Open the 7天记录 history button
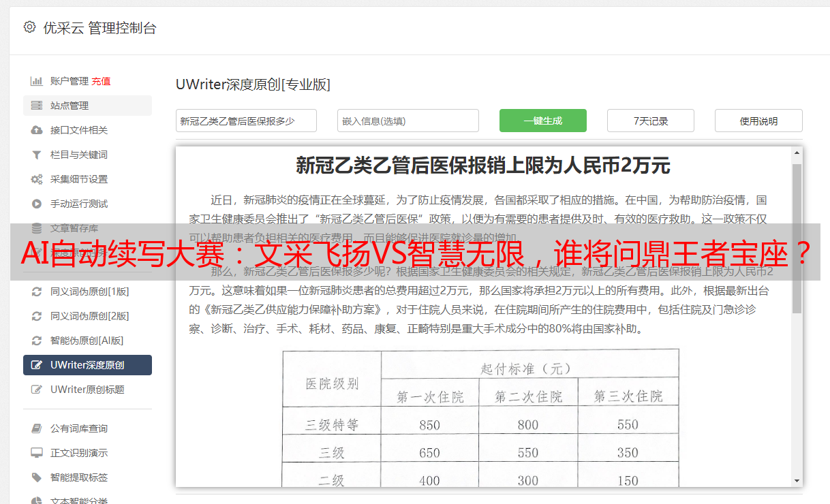 650,121
